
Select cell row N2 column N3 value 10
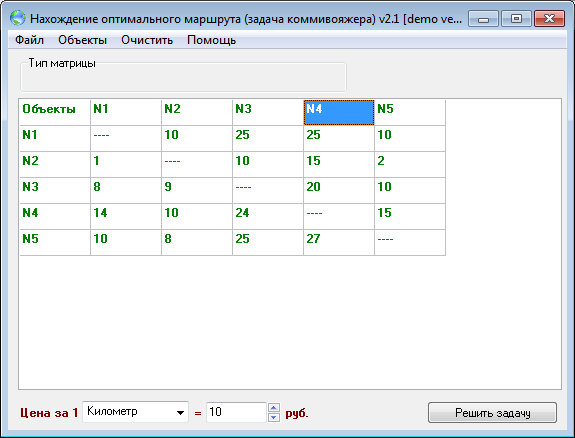268,165
